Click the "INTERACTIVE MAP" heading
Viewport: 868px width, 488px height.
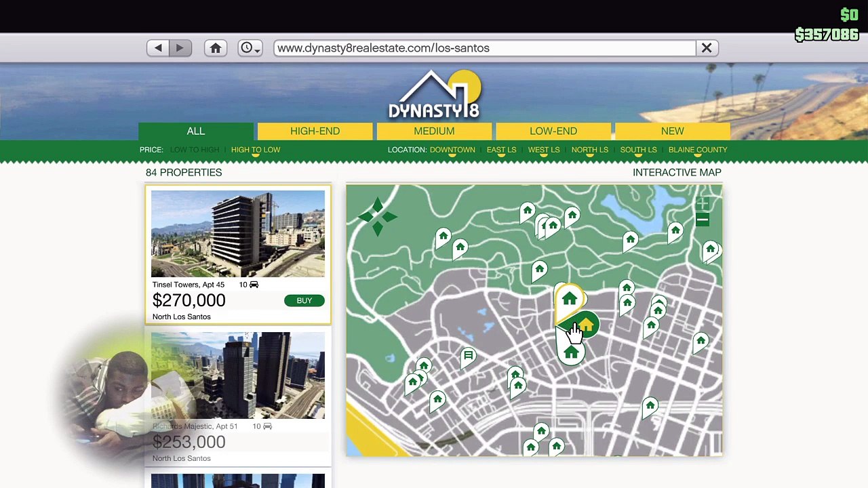tap(677, 173)
